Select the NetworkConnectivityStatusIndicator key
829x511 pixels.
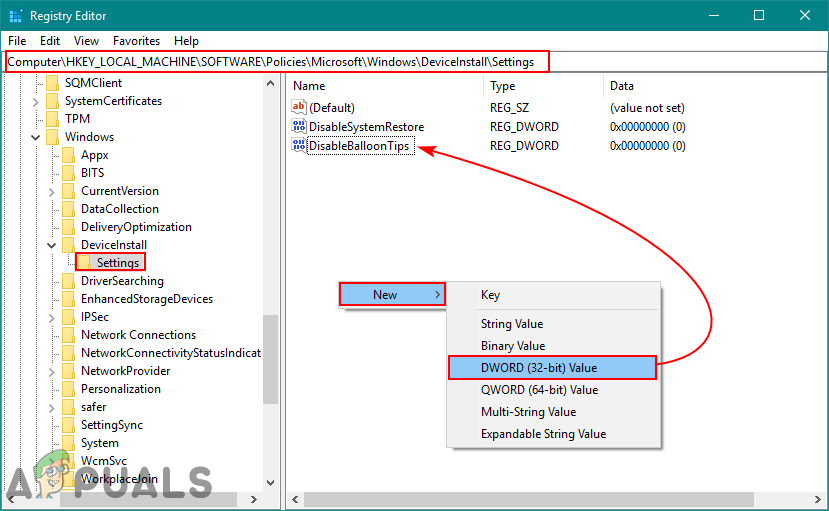171,352
